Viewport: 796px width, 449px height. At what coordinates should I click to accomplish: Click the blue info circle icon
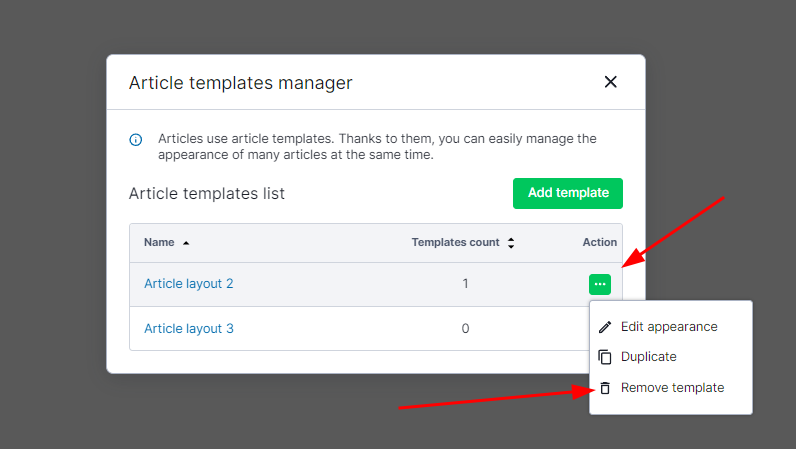[x=136, y=140]
